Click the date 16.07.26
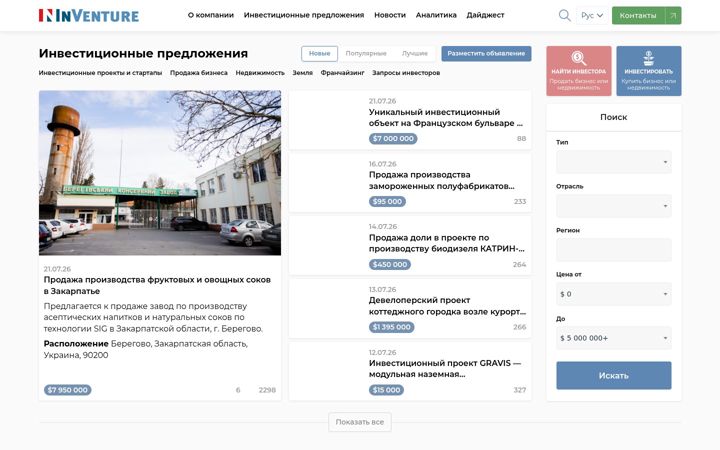The height and width of the screenshot is (450, 720). point(382,164)
